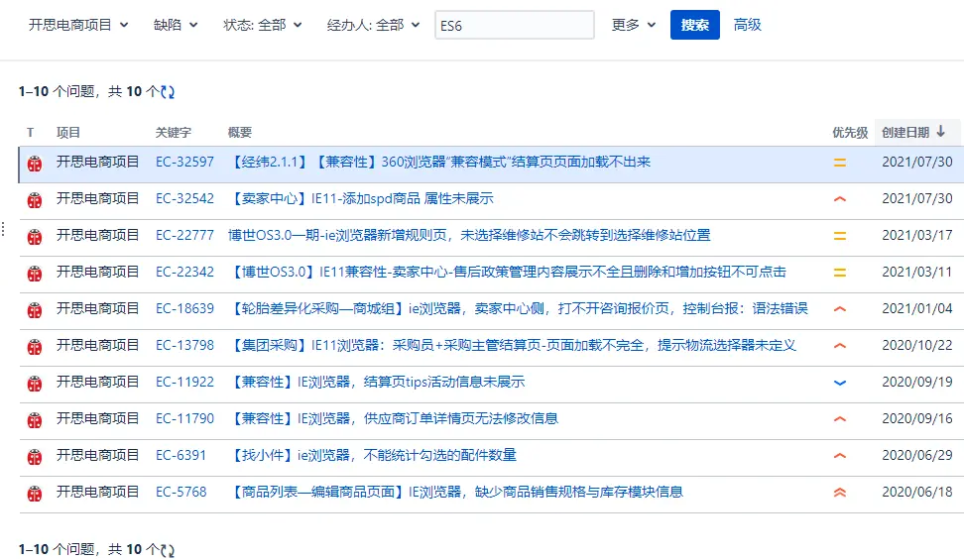Click date 2020/06/18 cell
Screen dimensions: 964x560
coord(916,493)
